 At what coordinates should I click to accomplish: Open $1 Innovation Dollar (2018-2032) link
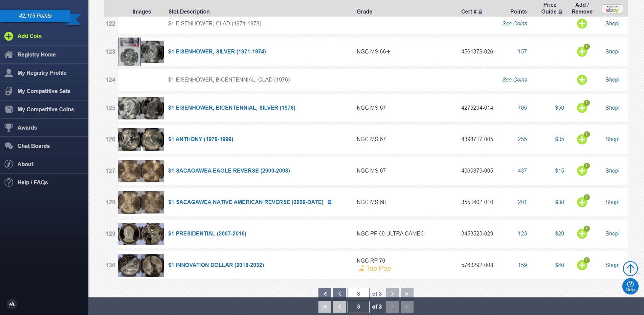pyautogui.click(x=216, y=265)
